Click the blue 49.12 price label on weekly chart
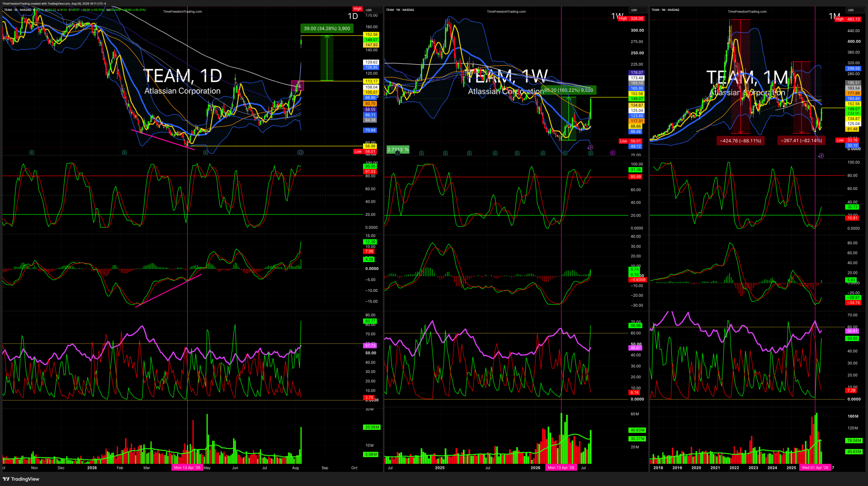Screen dimensions: 868x486 click(636, 147)
